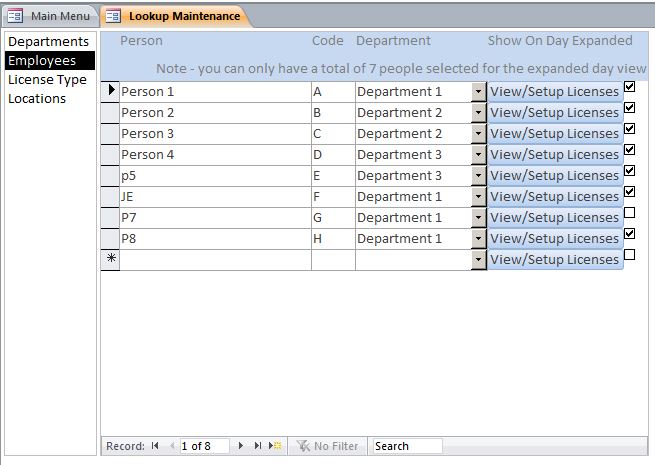Open department dropdown for Person 1
This screenshot has width=655, height=465.
click(x=478, y=91)
